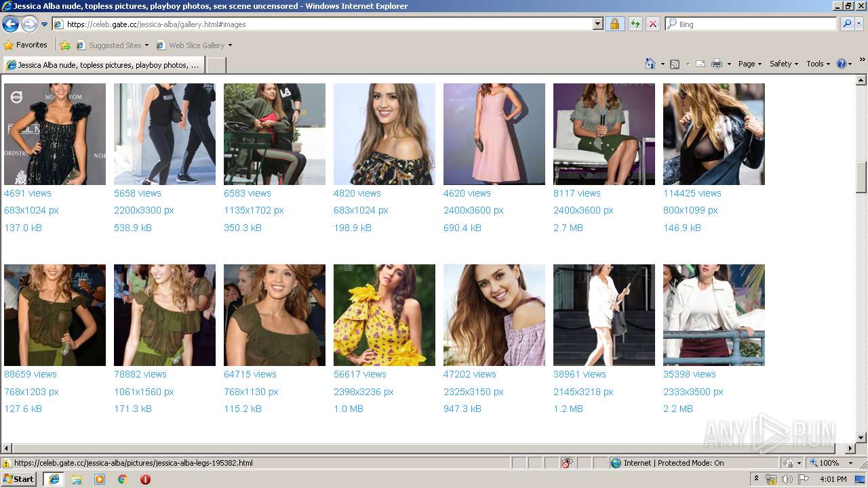Click the horizontal scrollbar right arrow
The image size is (868, 488).
tap(850, 449)
